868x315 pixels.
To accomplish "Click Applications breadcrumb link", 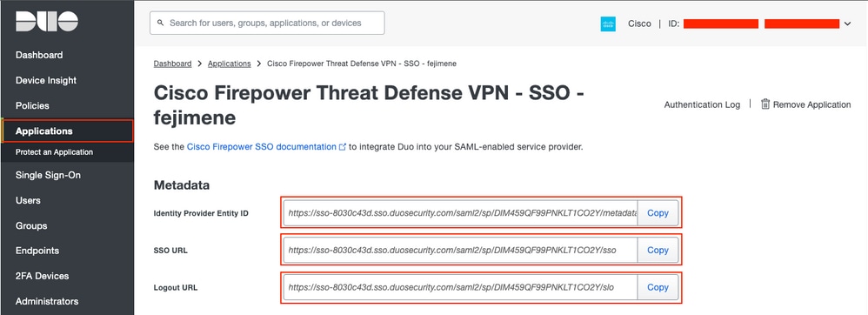I will coord(230,64).
